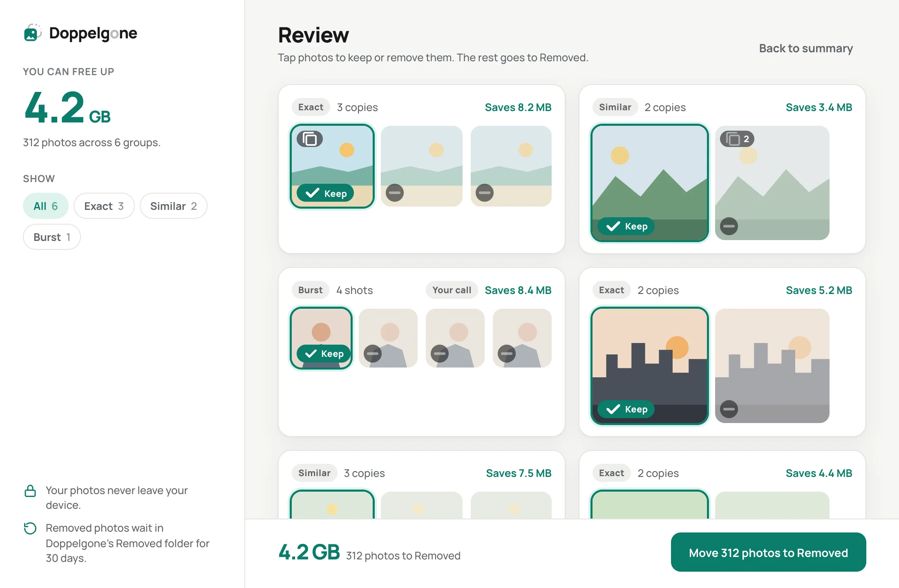Viewport: 899px width, 588px height.
Task: Click Saves 4.4 MB label
Action: coord(819,473)
